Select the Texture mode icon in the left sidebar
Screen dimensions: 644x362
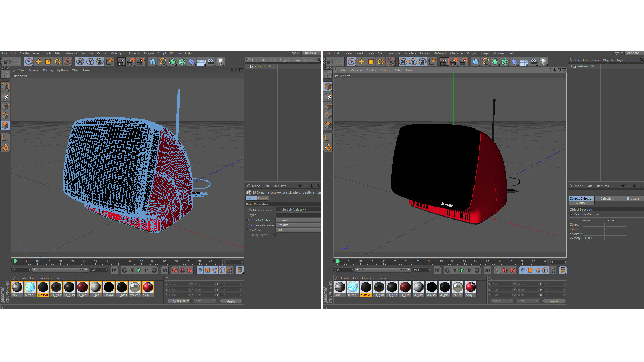5,96
